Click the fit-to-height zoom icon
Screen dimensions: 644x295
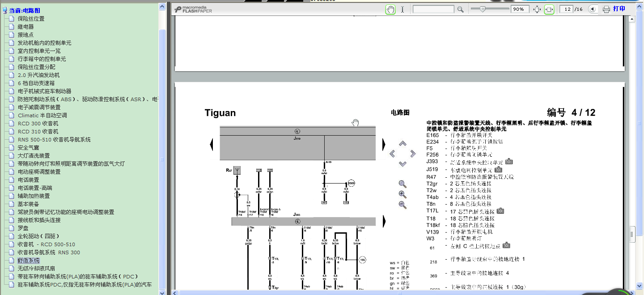point(538,9)
